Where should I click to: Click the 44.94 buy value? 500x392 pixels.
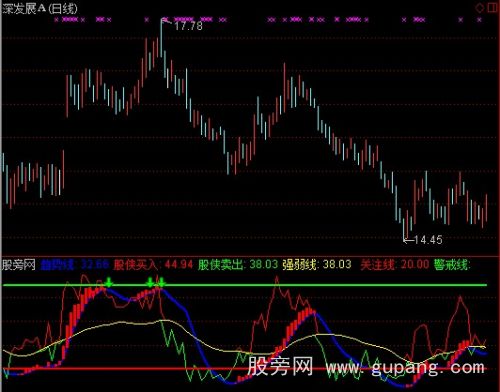pos(179,265)
